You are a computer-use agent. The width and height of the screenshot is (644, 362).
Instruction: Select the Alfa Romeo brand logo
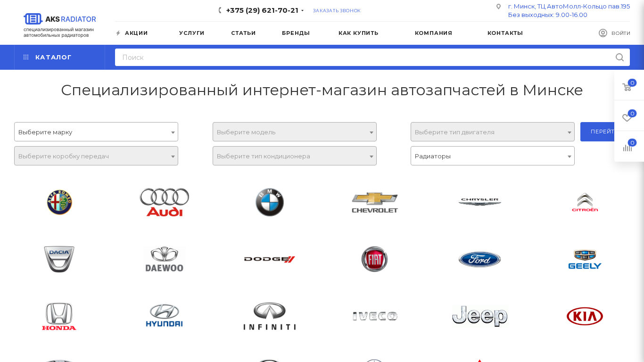pyautogui.click(x=59, y=202)
